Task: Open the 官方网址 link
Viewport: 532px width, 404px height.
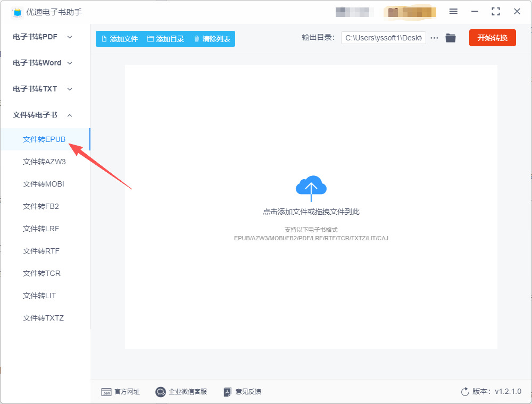Action: [120, 392]
